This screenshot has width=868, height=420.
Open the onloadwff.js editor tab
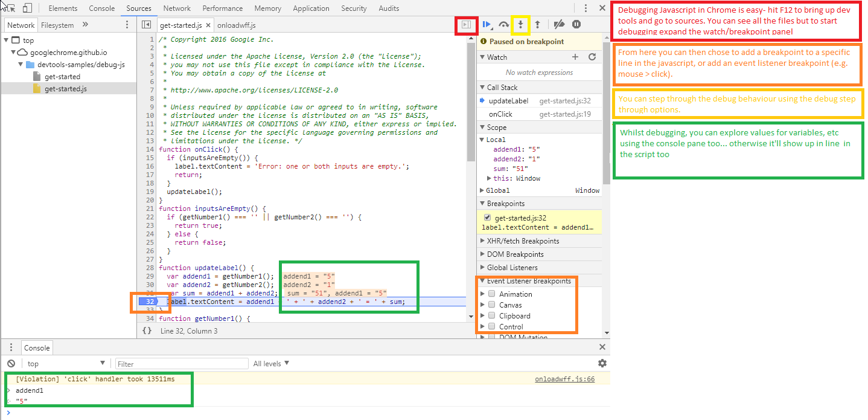pos(236,25)
